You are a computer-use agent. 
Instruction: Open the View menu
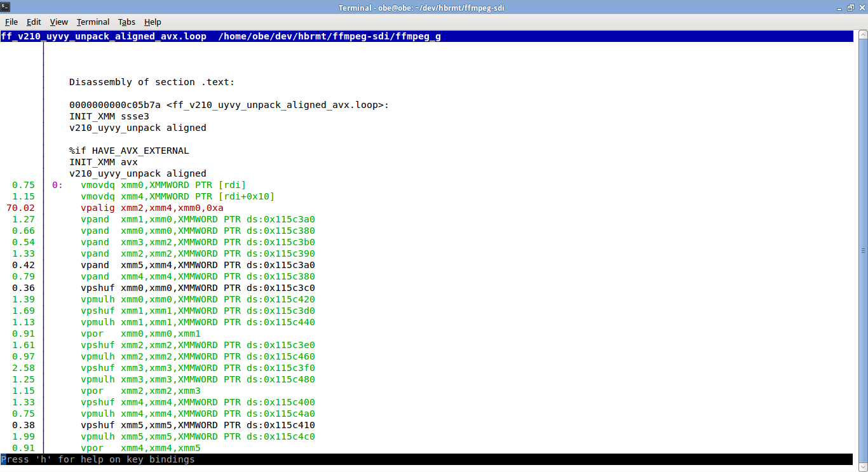click(x=58, y=22)
